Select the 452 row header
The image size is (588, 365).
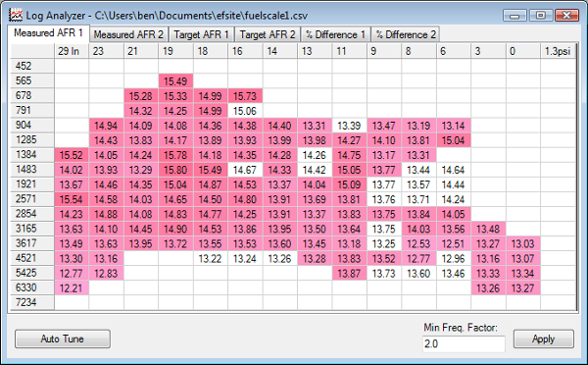point(32,66)
